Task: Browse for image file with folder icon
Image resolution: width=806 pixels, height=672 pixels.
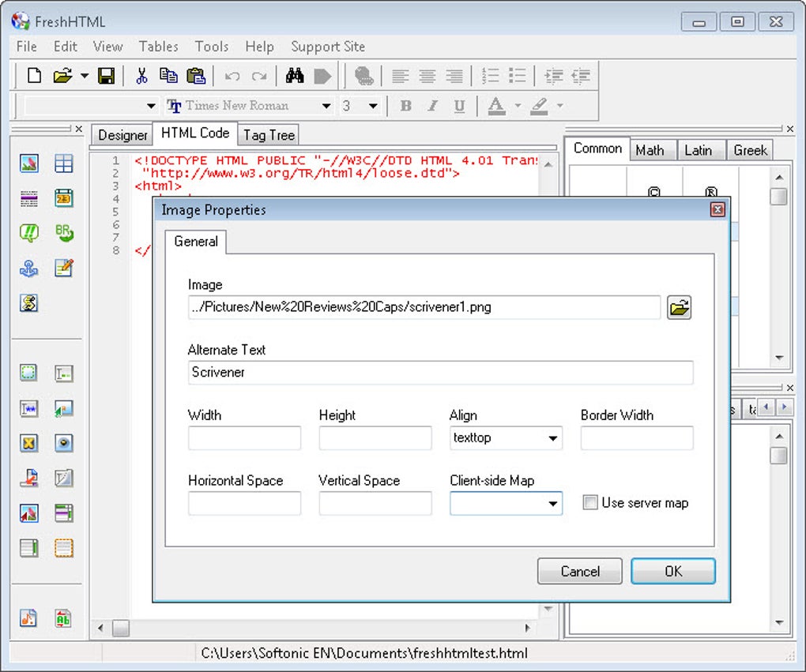Action: [679, 307]
